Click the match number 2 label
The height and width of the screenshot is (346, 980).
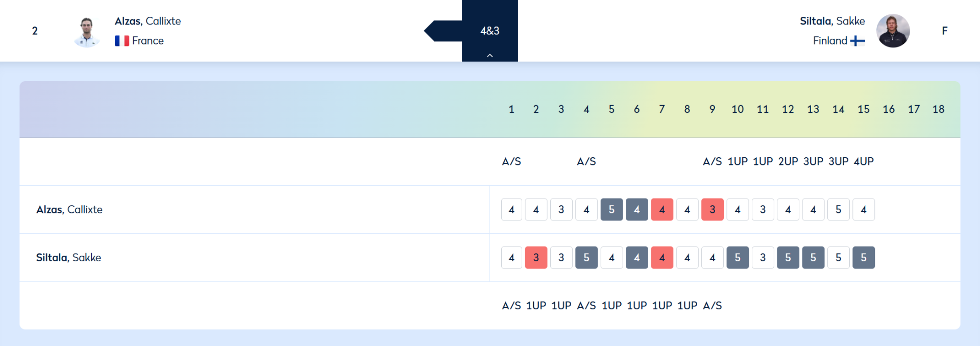click(x=35, y=31)
